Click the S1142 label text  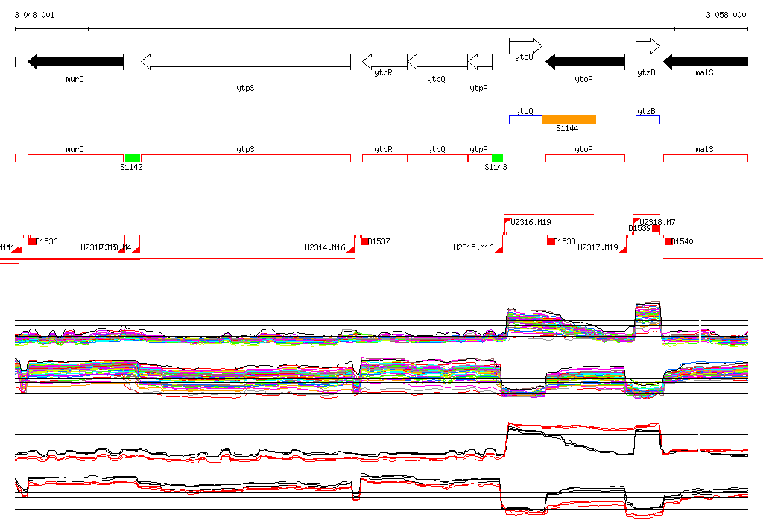click(x=131, y=167)
